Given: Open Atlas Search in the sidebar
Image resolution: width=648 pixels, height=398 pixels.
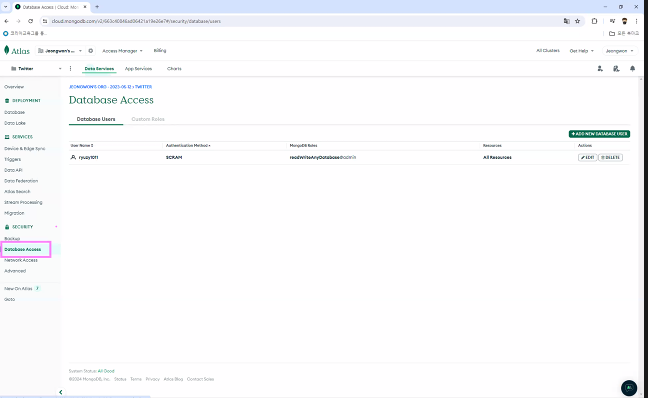Looking at the screenshot, I should [17, 191].
